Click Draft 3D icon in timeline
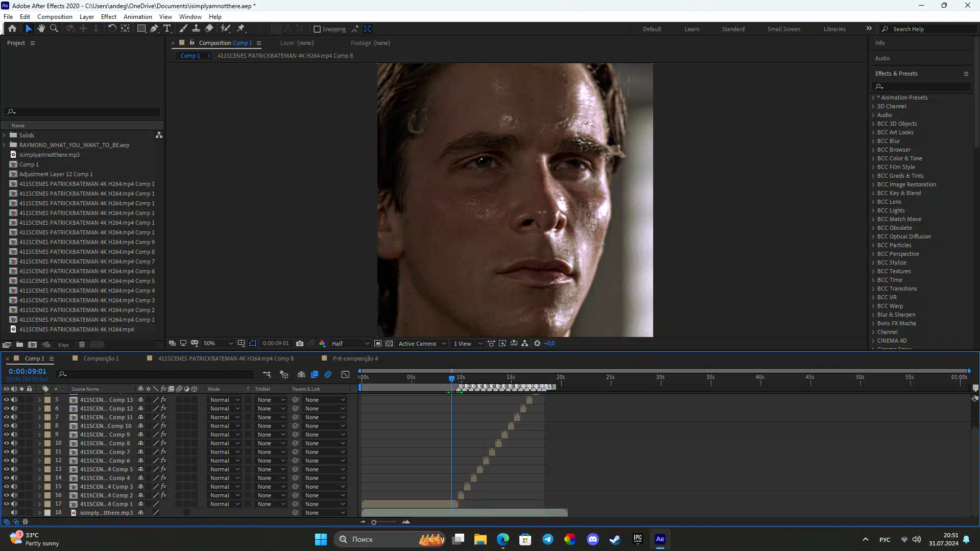 (x=284, y=374)
